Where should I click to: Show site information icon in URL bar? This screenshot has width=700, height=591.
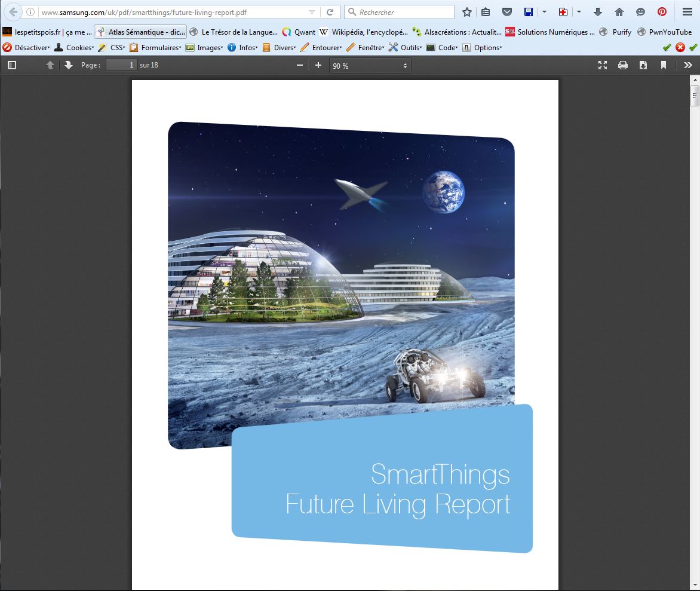pos(30,12)
